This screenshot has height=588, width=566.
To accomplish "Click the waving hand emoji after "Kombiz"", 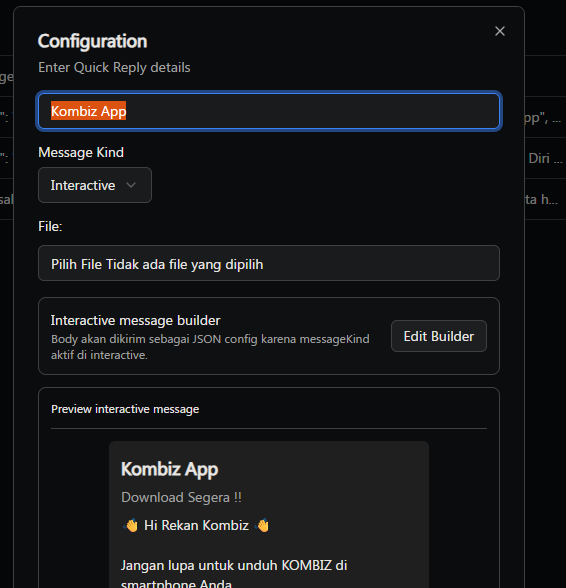I will (x=262, y=525).
